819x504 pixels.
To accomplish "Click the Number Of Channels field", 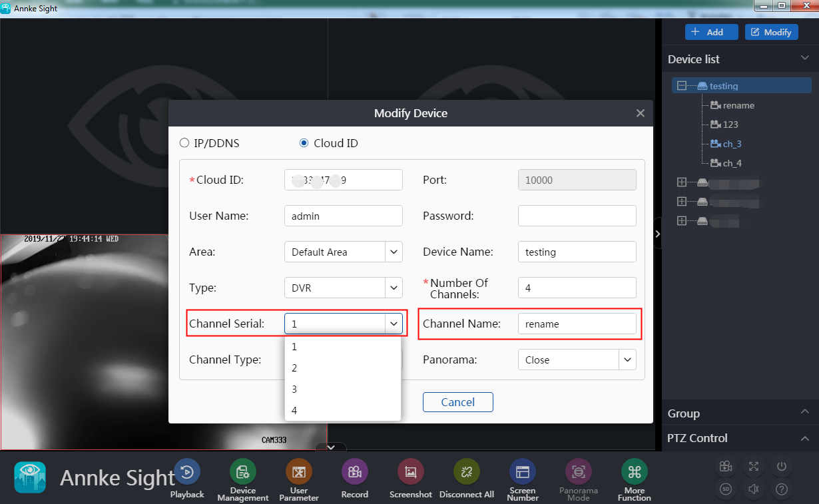I will click(577, 288).
